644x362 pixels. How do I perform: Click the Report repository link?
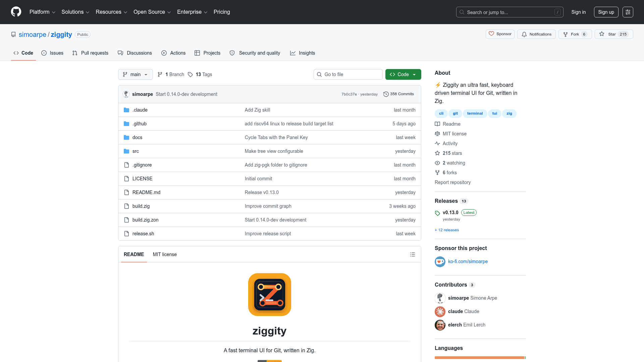click(x=452, y=182)
